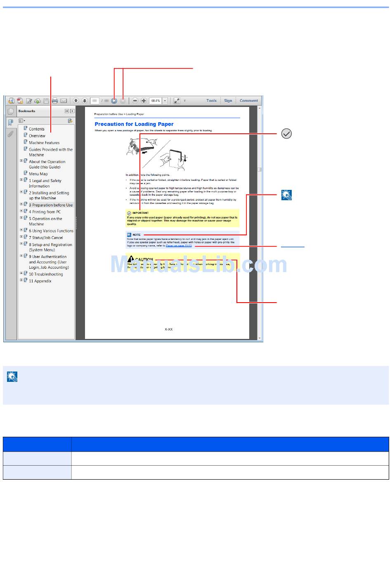
Task: Open the Attachments paperclip panel icon
Action: (x=11, y=134)
